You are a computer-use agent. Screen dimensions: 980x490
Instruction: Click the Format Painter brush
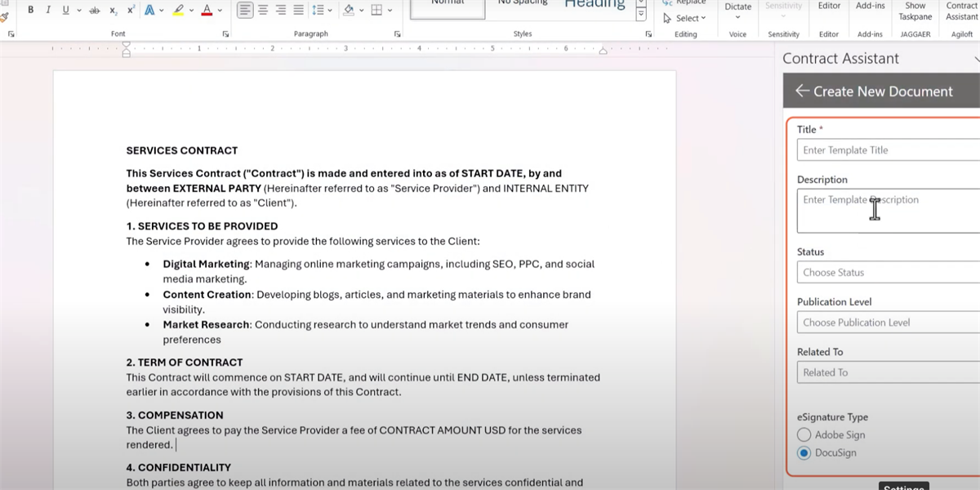[x=3, y=16]
